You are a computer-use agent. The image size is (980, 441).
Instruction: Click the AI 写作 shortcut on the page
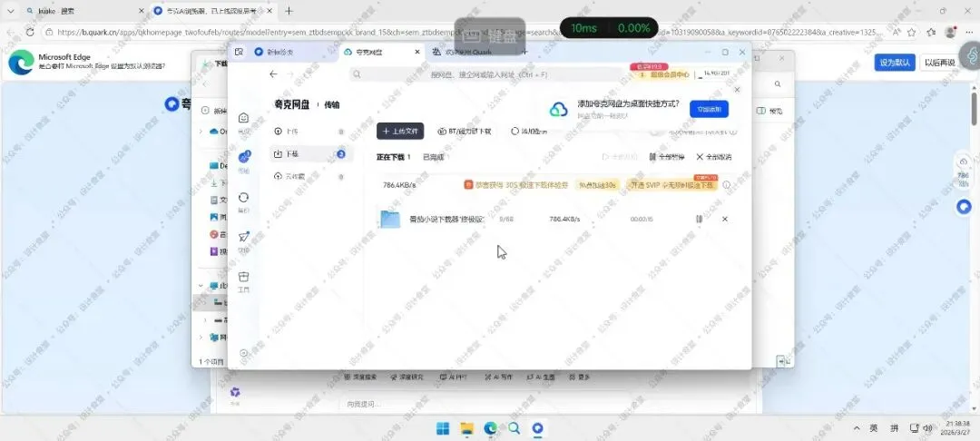tap(497, 377)
